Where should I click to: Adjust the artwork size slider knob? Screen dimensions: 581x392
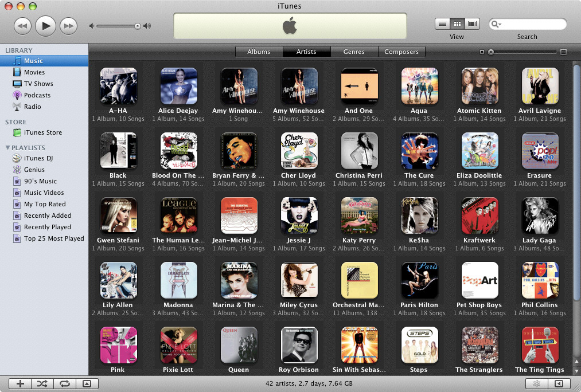click(491, 52)
